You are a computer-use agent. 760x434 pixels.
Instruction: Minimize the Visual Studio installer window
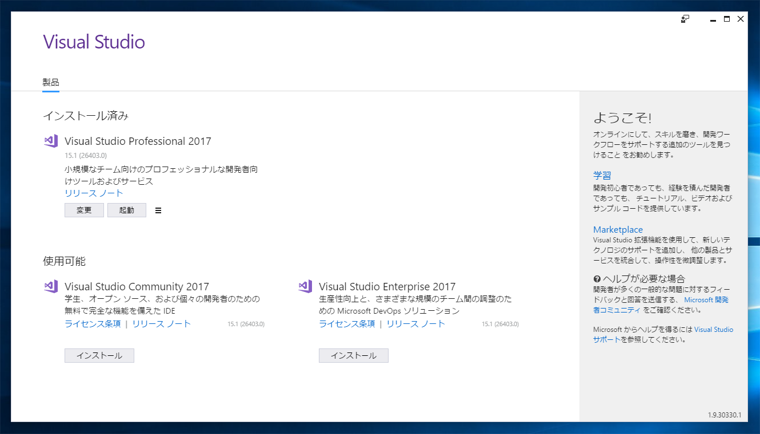[713, 19]
